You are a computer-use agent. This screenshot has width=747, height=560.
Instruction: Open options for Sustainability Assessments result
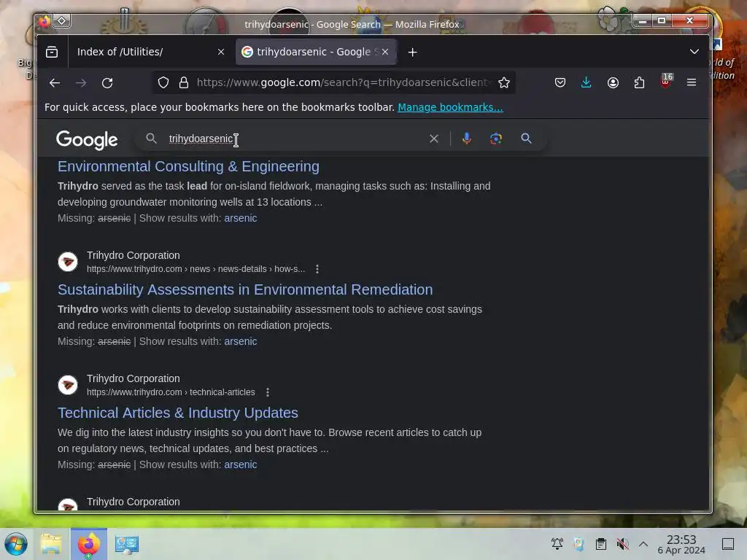pyautogui.click(x=317, y=269)
